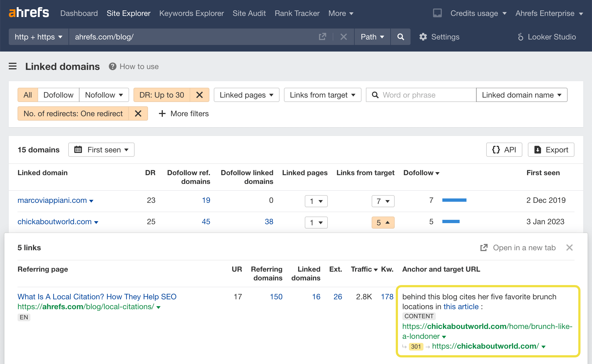592x364 pixels.
Task: Remove the DR: Up to 30 filter
Action: [200, 95]
